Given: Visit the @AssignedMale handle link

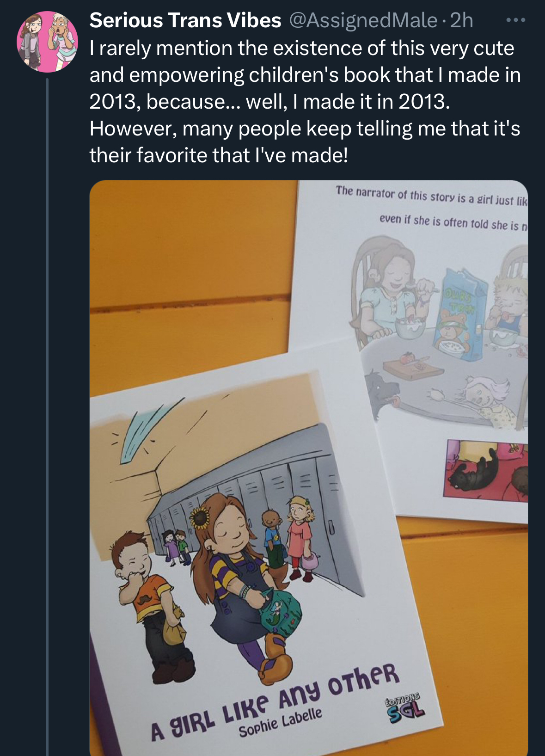Looking at the screenshot, I should pyautogui.click(x=363, y=20).
